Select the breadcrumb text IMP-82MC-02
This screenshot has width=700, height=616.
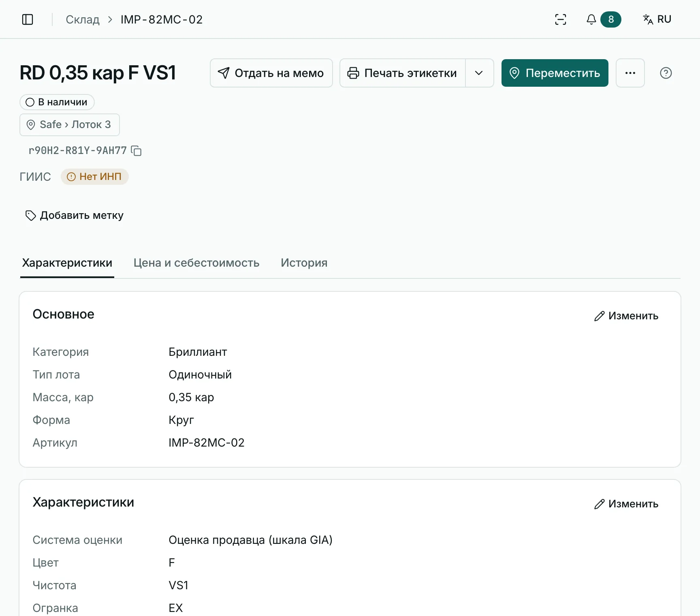click(162, 19)
